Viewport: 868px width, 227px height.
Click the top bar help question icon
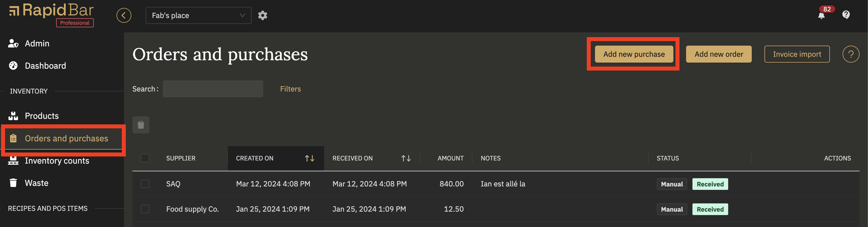click(x=846, y=15)
